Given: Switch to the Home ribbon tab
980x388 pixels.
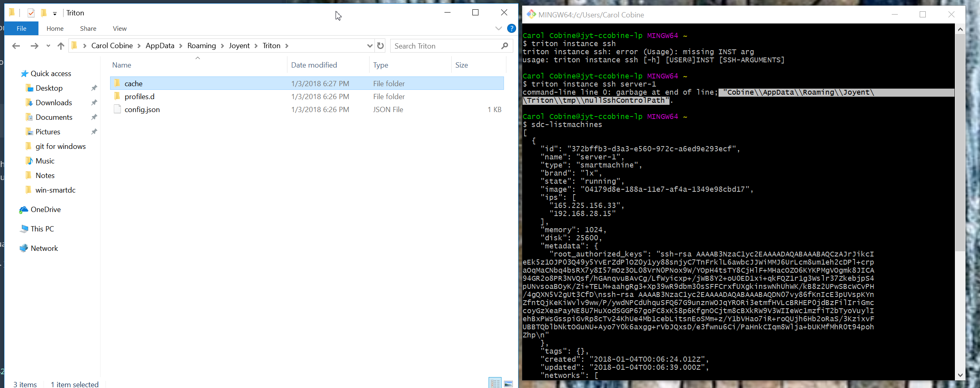Looking at the screenshot, I should pos(55,28).
